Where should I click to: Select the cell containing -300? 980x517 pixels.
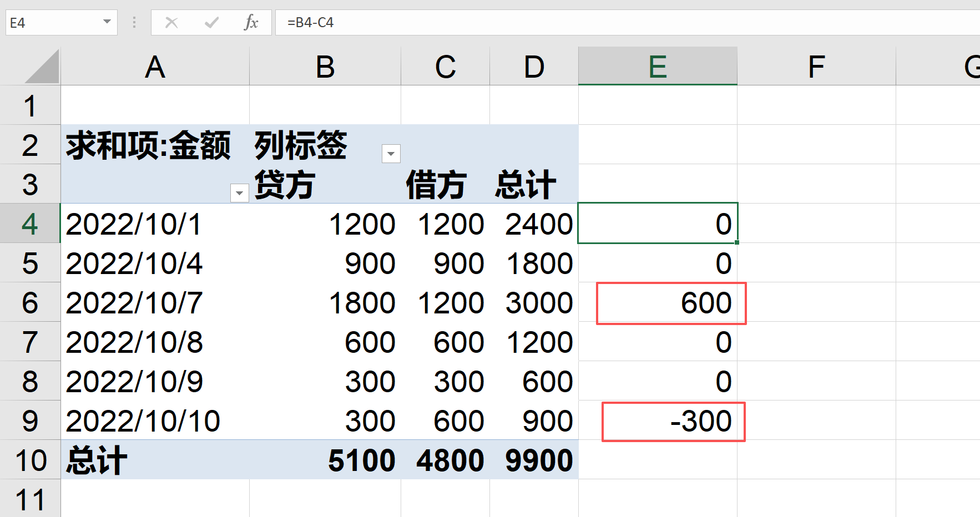[x=673, y=420]
